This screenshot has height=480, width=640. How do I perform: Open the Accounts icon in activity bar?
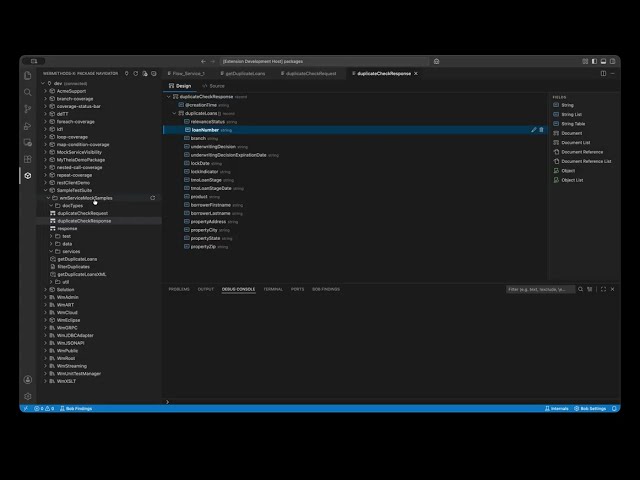coord(28,380)
